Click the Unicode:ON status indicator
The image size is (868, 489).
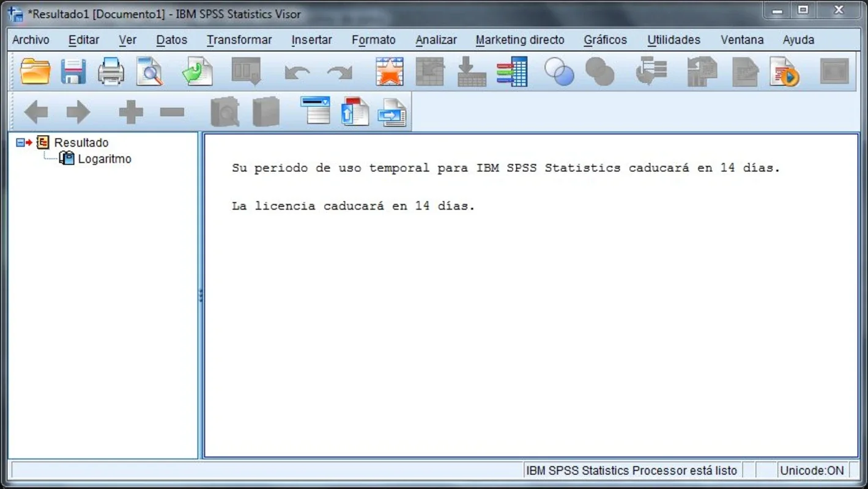click(x=812, y=471)
